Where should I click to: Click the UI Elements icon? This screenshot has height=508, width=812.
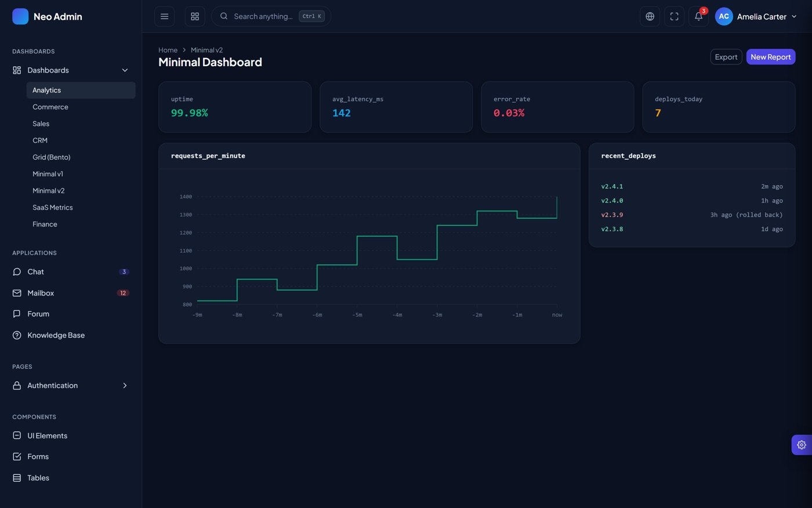pyautogui.click(x=17, y=435)
